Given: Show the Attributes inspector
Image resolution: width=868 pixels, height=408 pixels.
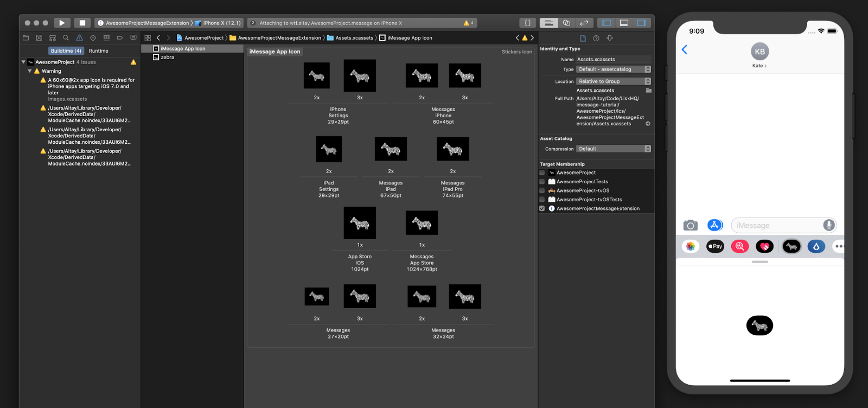Looking at the screenshot, I should (610, 38).
